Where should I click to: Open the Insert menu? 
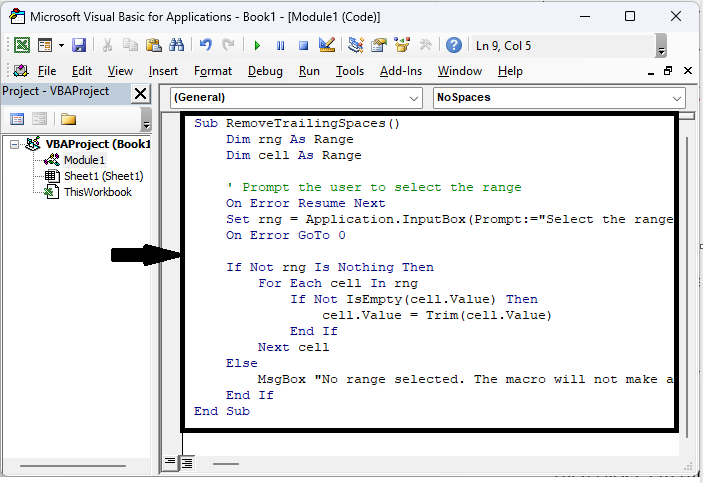(x=163, y=71)
